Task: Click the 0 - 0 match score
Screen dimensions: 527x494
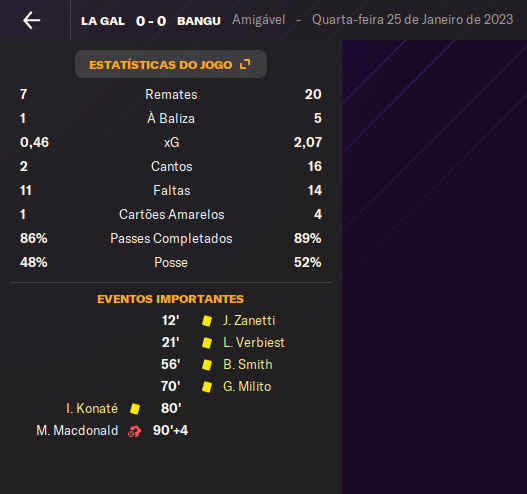Action: 151,21
